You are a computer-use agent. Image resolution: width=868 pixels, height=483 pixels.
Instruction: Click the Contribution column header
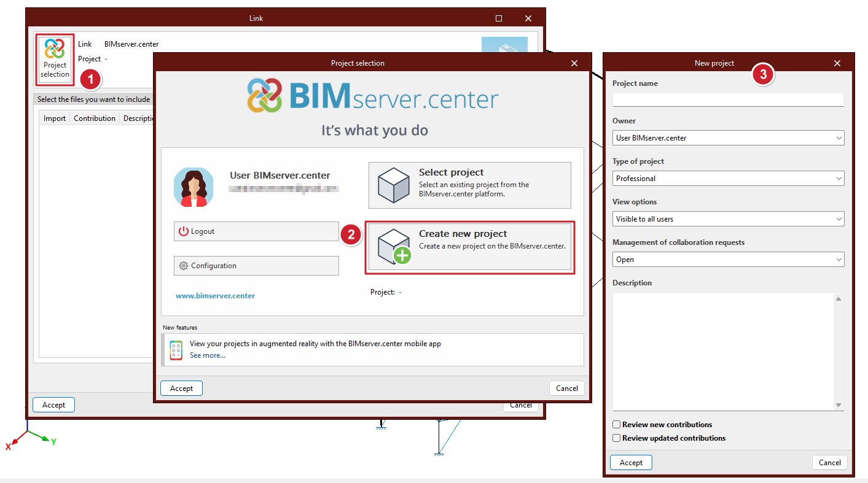tap(95, 118)
